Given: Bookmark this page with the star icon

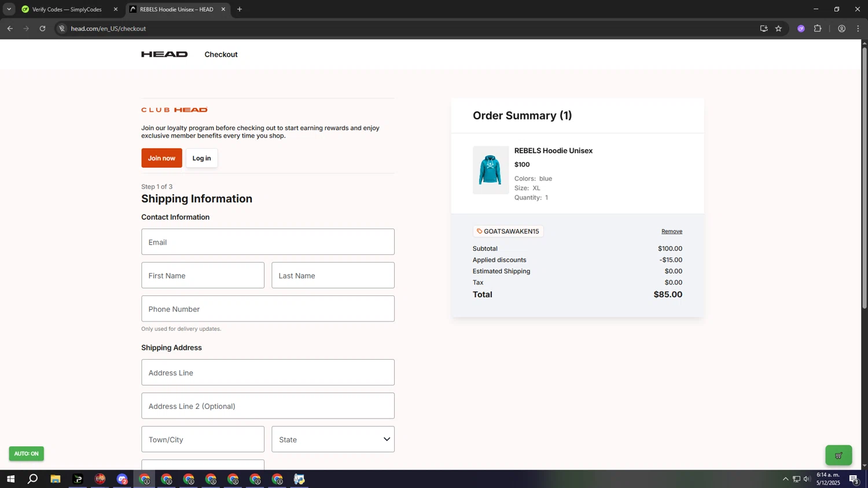Looking at the screenshot, I should (778, 28).
